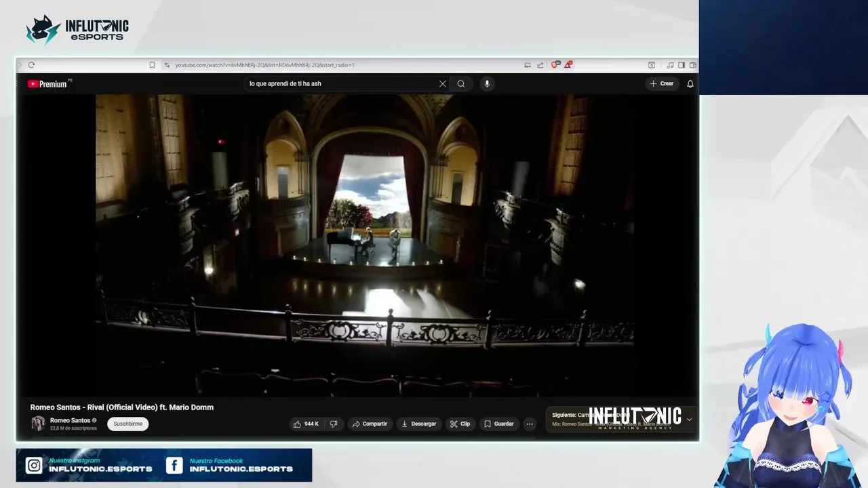Click the magnifying glass search button
The width and height of the screenshot is (868, 488).
[461, 84]
